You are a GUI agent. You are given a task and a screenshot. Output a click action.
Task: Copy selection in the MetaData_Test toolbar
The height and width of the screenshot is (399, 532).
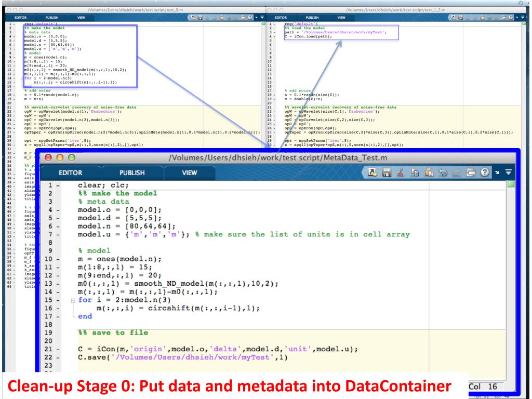pos(415,172)
